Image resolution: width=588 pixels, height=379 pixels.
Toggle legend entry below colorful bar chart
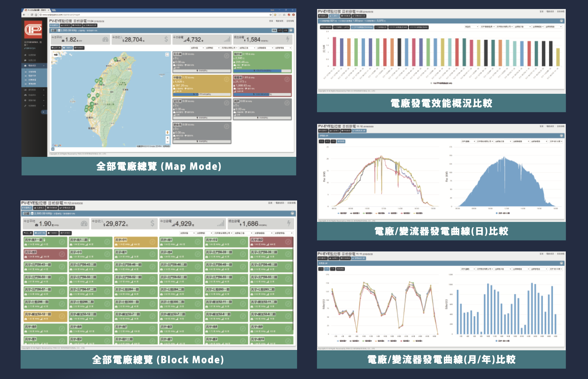441,83
